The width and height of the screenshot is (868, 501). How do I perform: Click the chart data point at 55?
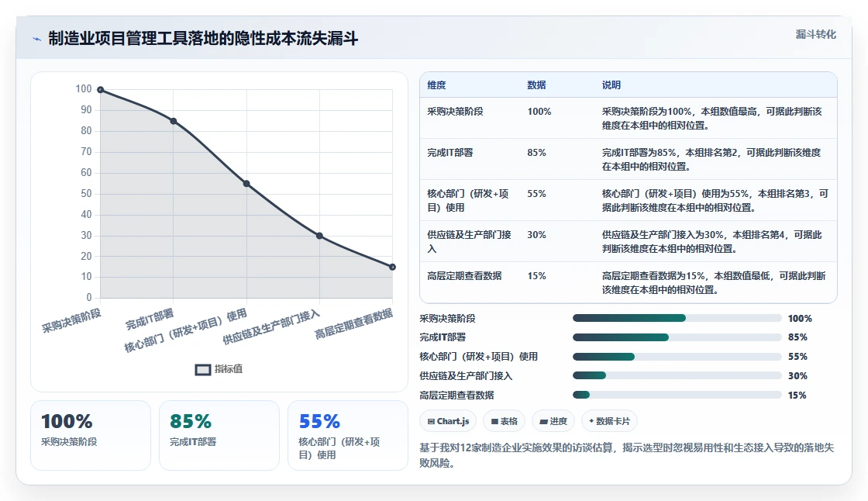(246, 184)
